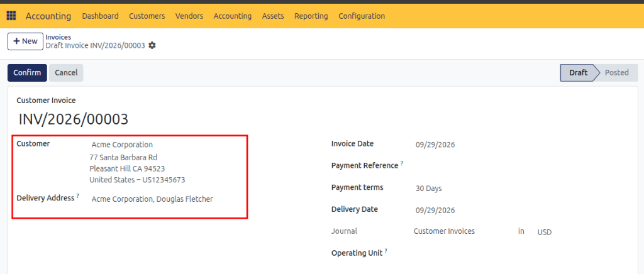Confirm the draft invoice
The image size is (644, 274).
[x=27, y=73]
